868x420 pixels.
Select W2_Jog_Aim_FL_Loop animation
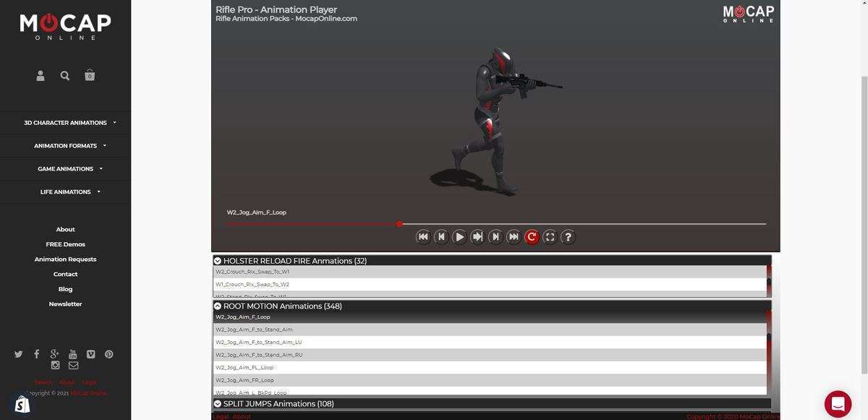click(490, 368)
